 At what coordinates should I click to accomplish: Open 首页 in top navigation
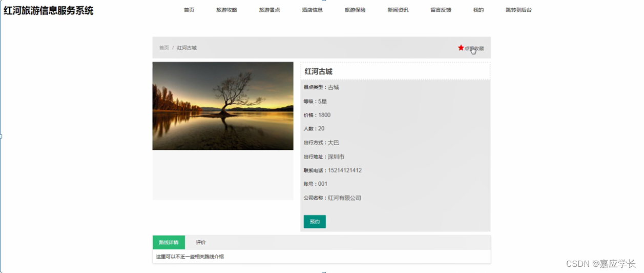pyautogui.click(x=189, y=10)
